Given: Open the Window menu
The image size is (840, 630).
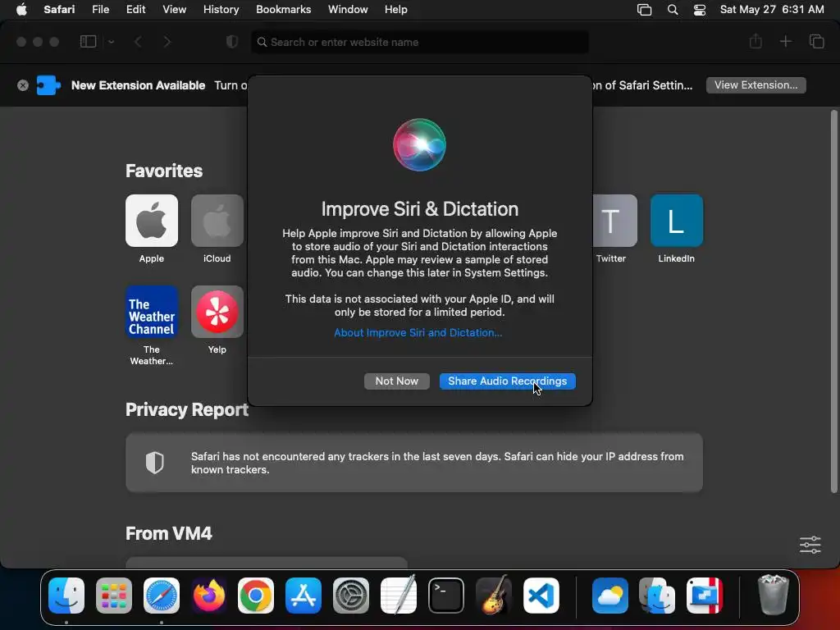Looking at the screenshot, I should coord(348,10).
